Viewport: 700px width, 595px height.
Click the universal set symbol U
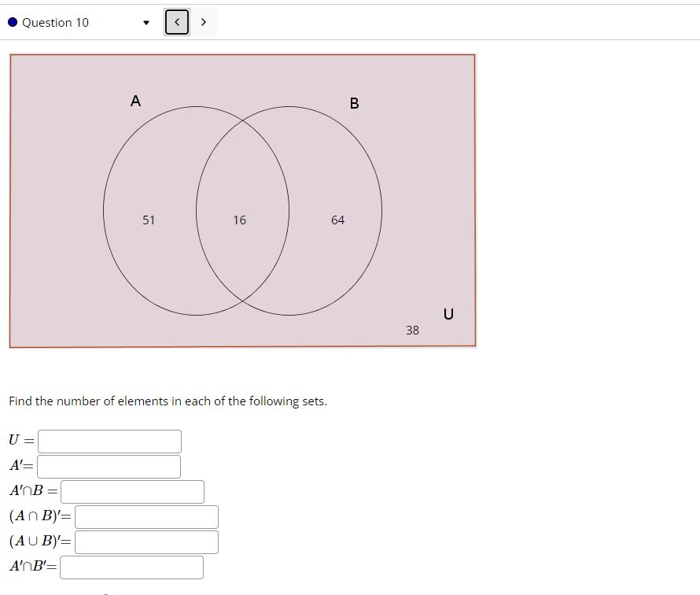pos(448,314)
